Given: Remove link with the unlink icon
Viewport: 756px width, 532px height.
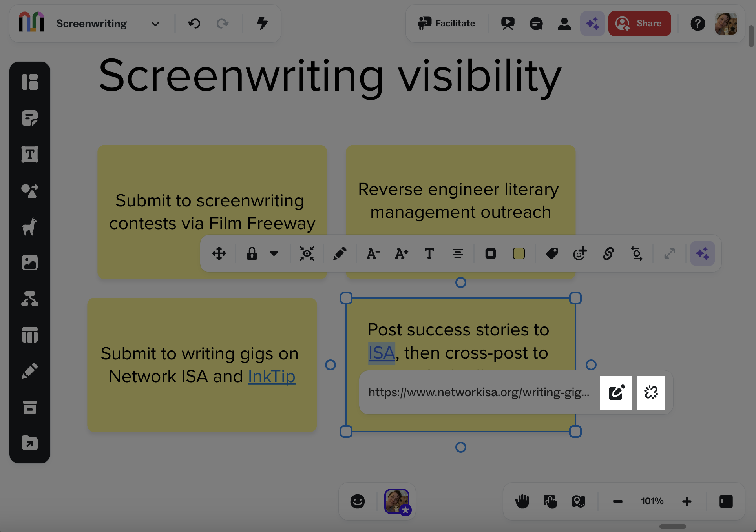Looking at the screenshot, I should [x=651, y=393].
